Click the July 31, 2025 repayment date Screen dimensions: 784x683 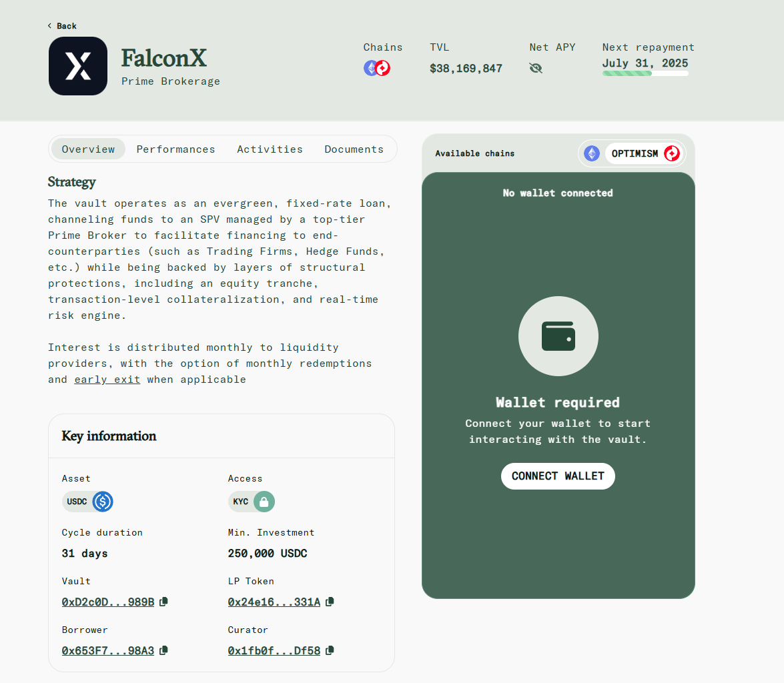[x=645, y=63]
